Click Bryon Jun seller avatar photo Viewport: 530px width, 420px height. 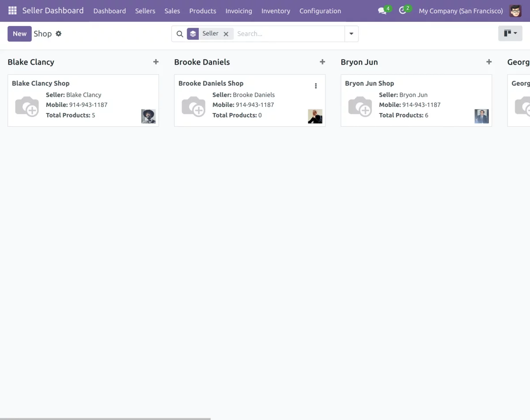click(481, 116)
